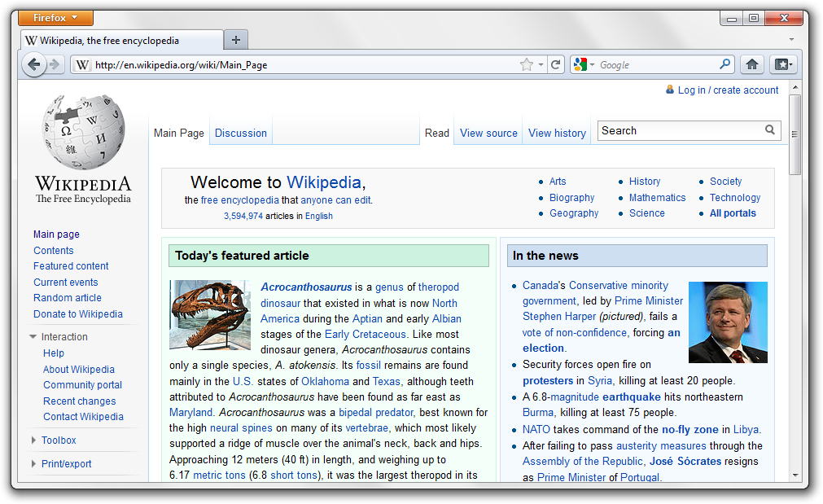Click the back navigation arrow

(33, 64)
